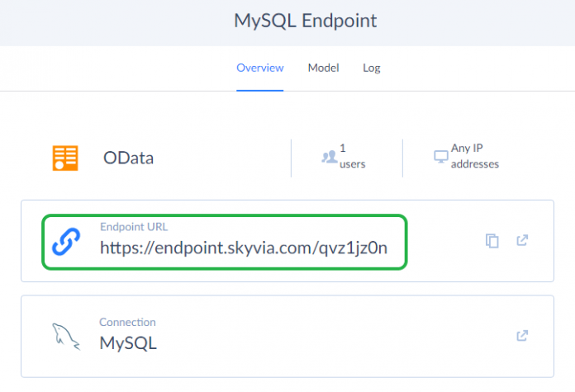Click the users group icon
This screenshot has width=575, height=392.
329,156
